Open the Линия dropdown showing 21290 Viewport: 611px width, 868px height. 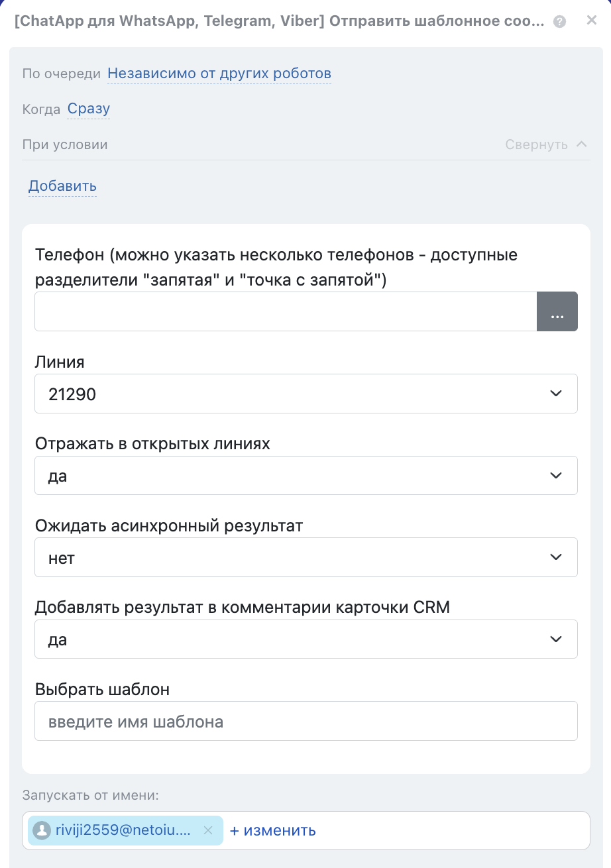[305, 394]
